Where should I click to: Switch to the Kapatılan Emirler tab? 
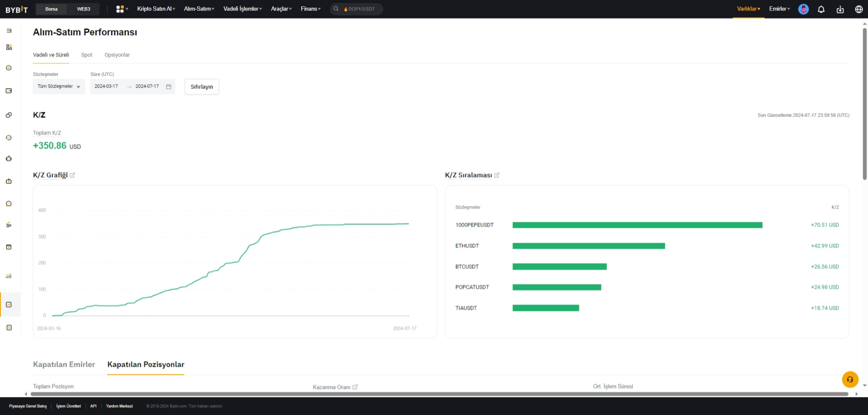pos(64,364)
